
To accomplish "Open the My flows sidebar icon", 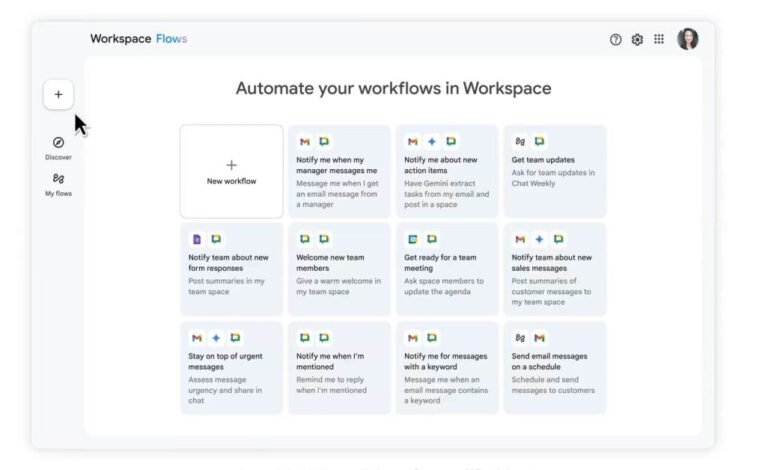I will [58, 179].
